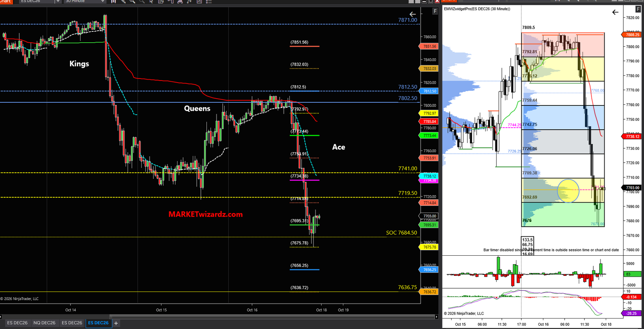Click the red 7808.25 marker in EMWZwidgetPro chart
The height and width of the screenshot is (329, 644).
tap(632, 35)
